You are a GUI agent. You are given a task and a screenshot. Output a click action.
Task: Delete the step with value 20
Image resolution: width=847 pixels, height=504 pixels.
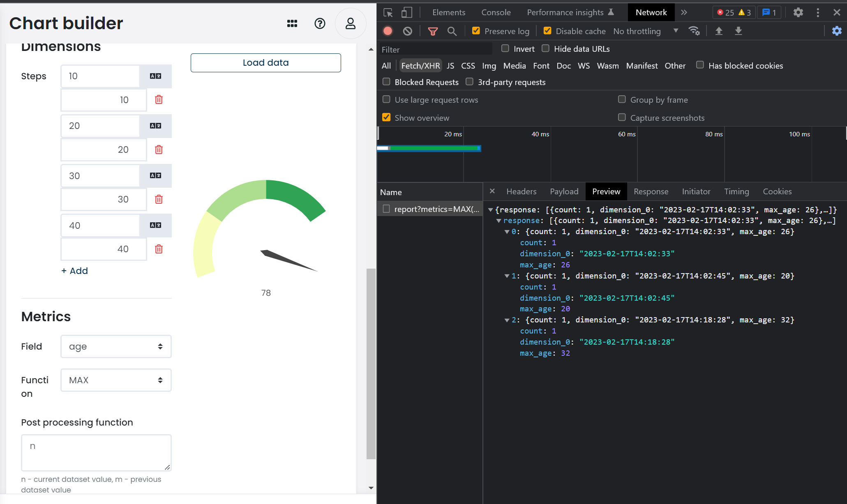coord(159,150)
